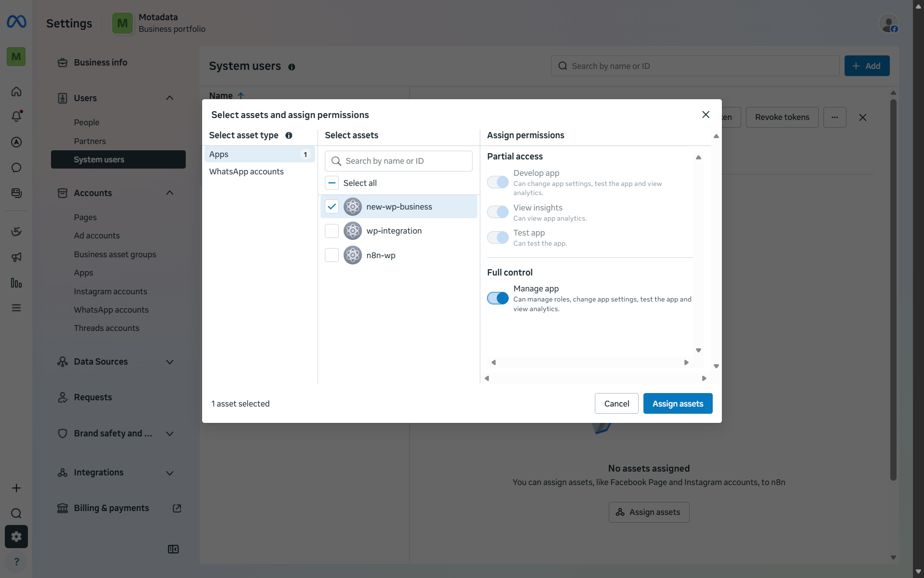Open the chat bubble icon in left rail
This screenshot has width=924, height=578.
coord(16,168)
